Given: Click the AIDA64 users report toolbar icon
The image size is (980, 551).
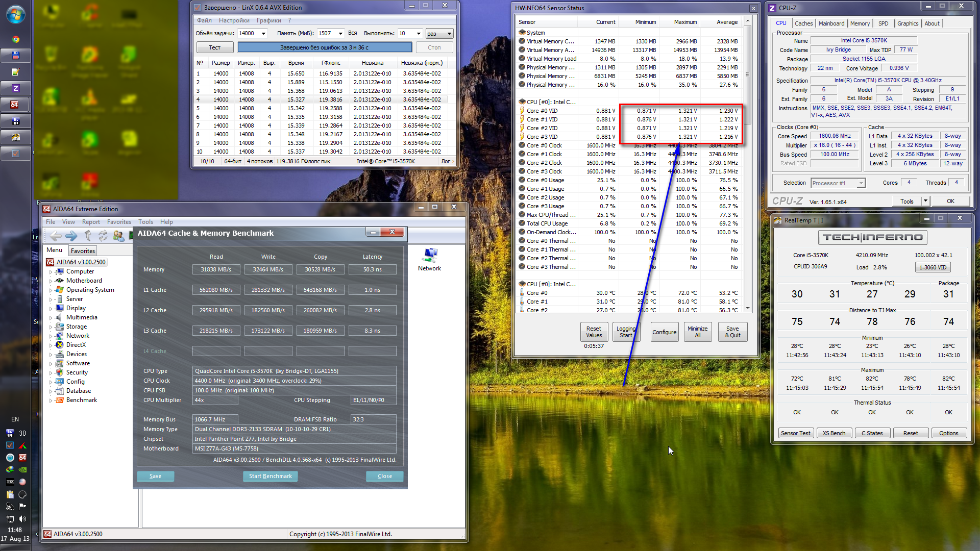Looking at the screenshot, I should (118, 236).
